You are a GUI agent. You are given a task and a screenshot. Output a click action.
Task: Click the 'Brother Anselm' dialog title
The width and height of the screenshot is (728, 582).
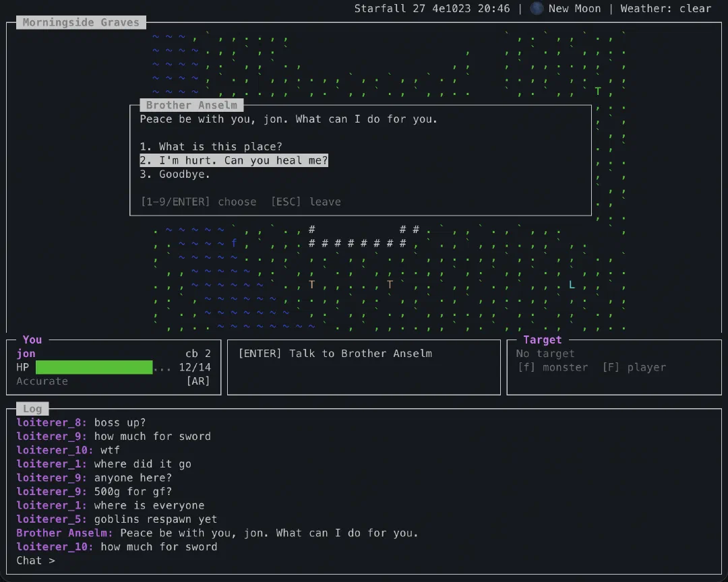pyautogui.click(x=191, y=105)
